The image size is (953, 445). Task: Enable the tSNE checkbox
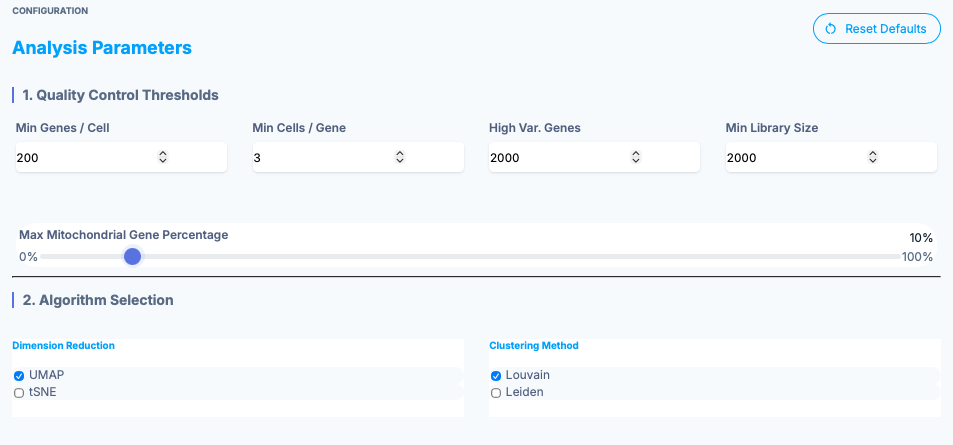point(19,393)
